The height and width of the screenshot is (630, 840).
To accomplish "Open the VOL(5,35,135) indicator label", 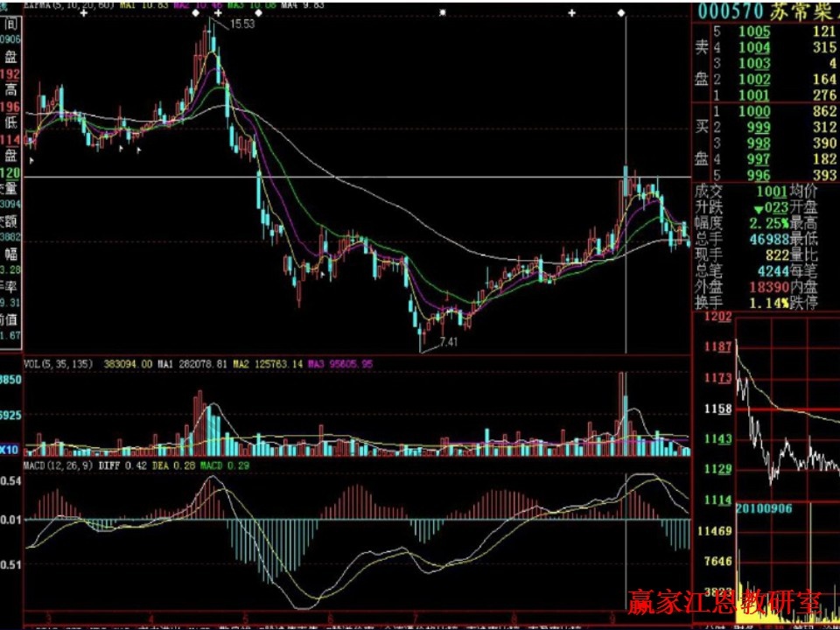I will point(58,364).
